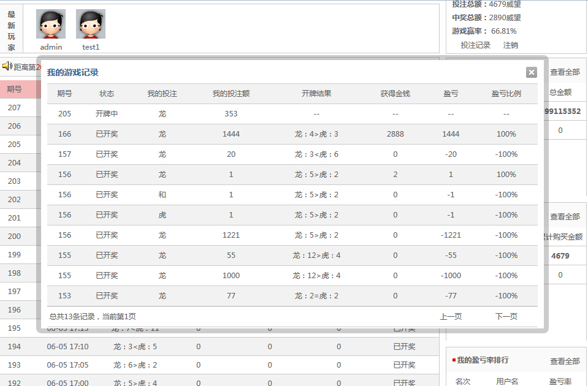This screenshot has width=588, height=386.
Task: Click 我的游戏记录 dialog title
Action: click(73, 73)
